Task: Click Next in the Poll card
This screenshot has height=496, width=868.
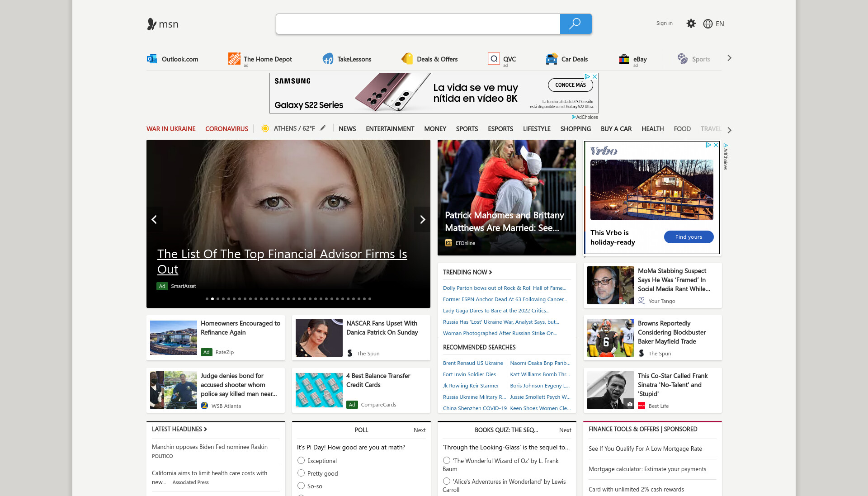Action: [x=420, y=430]
